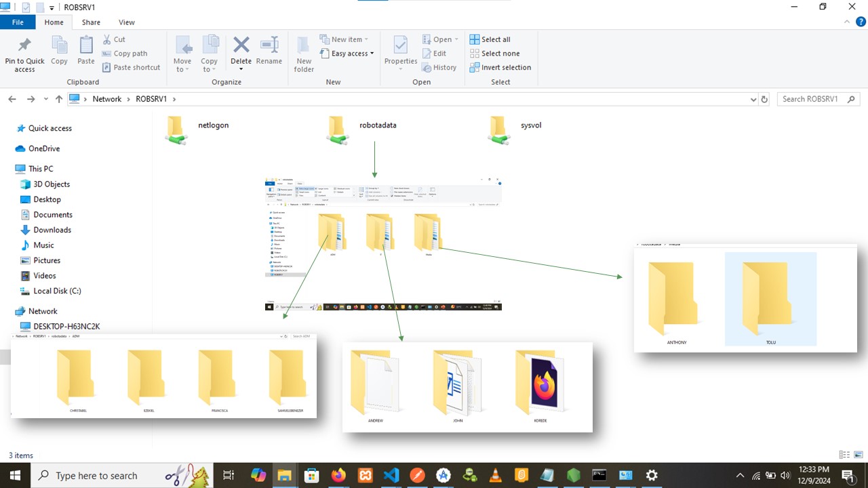This screenshot has width=868, height=488.
Task: Expand the Easy access dropdown
Action: (353, 54)
